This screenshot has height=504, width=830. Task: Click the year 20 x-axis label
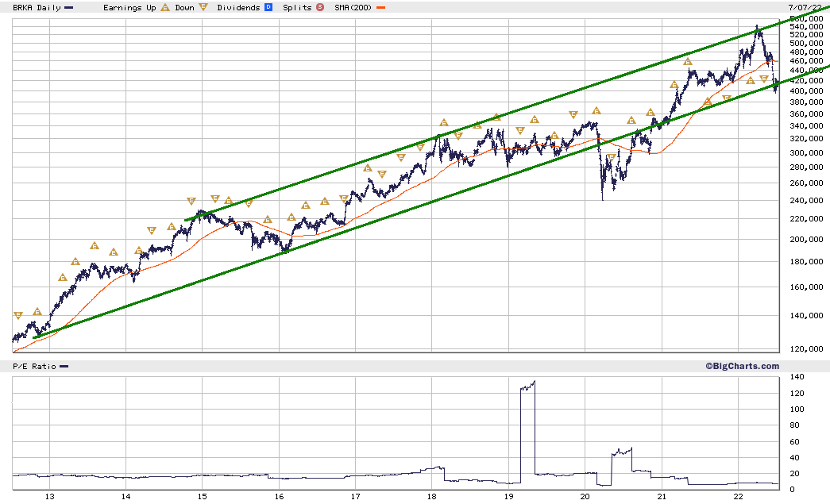point(585,497)
